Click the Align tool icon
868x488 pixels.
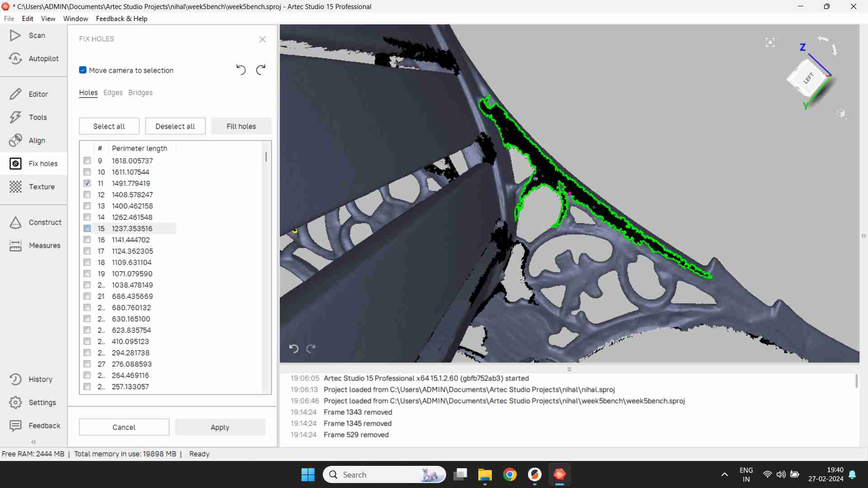click(x=15, y=140)
